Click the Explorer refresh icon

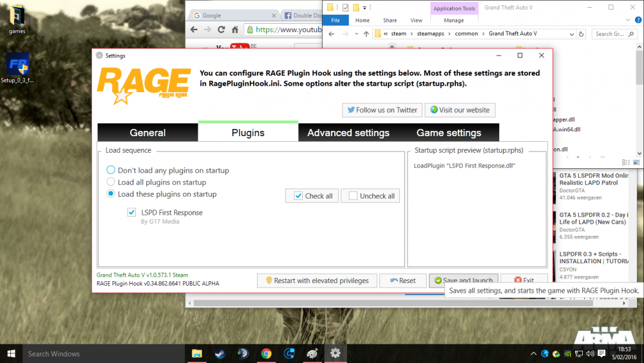click(581, 34)
